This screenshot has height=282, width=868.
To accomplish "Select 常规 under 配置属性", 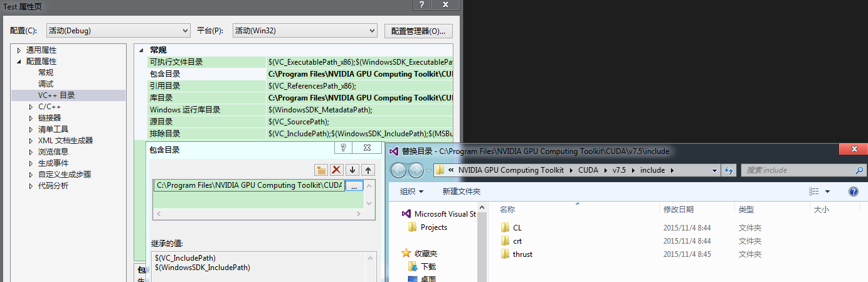I will 46,73.
